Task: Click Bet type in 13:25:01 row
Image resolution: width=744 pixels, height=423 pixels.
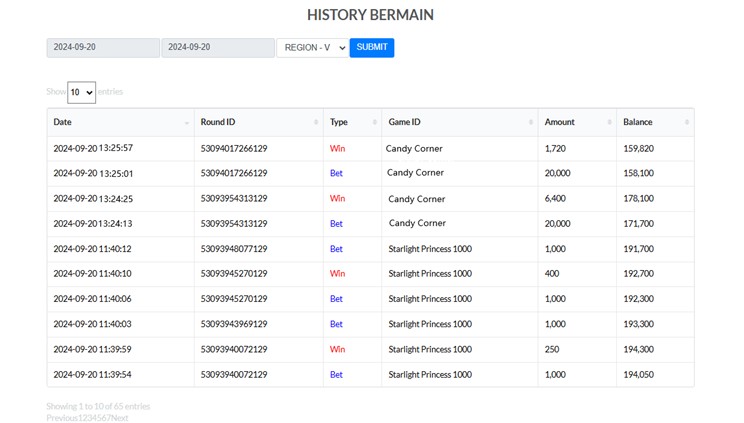Action: (x=336, y=173)
